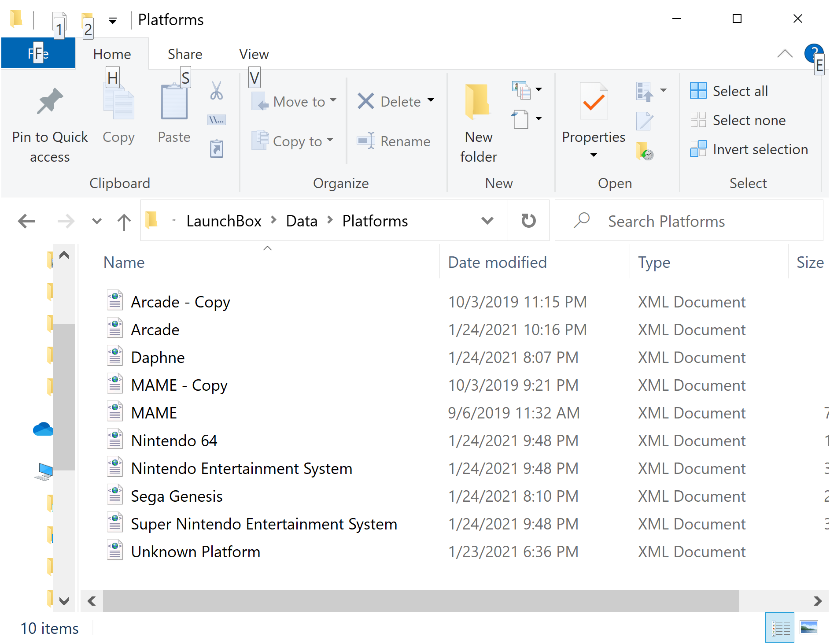Expand the Properties dropdown arrow

594,155
